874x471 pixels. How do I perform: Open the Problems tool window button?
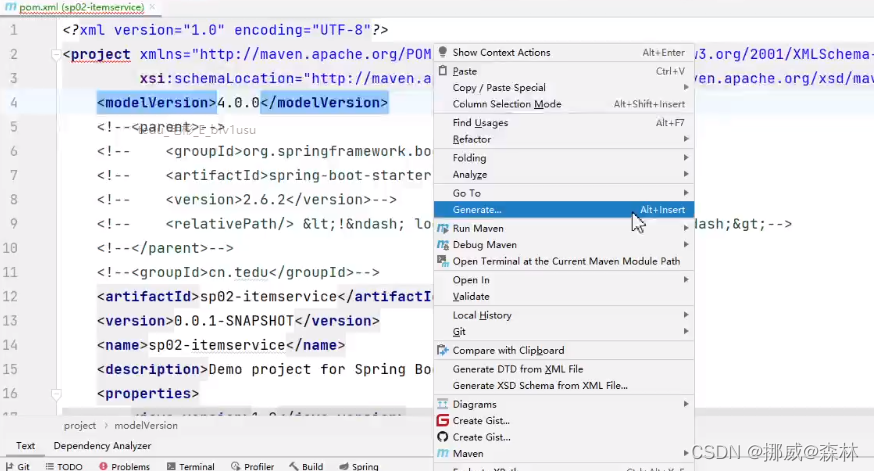click(124, 466)
